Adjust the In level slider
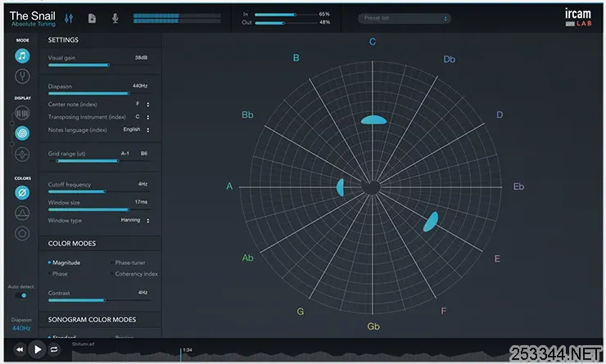This screenshot has height=364, width=606. coord(287,15)
